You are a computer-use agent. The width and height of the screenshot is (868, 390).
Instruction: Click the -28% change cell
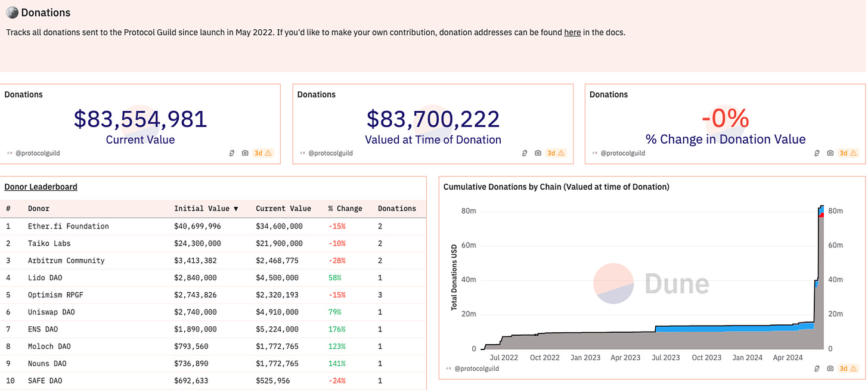(x=337, y=261)
